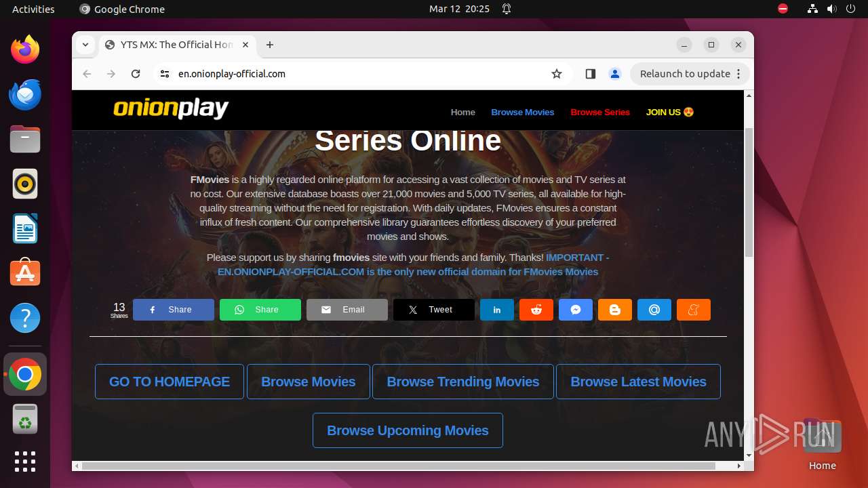Send link using the Email share button

pyautogui.click(x=347, y=310)
